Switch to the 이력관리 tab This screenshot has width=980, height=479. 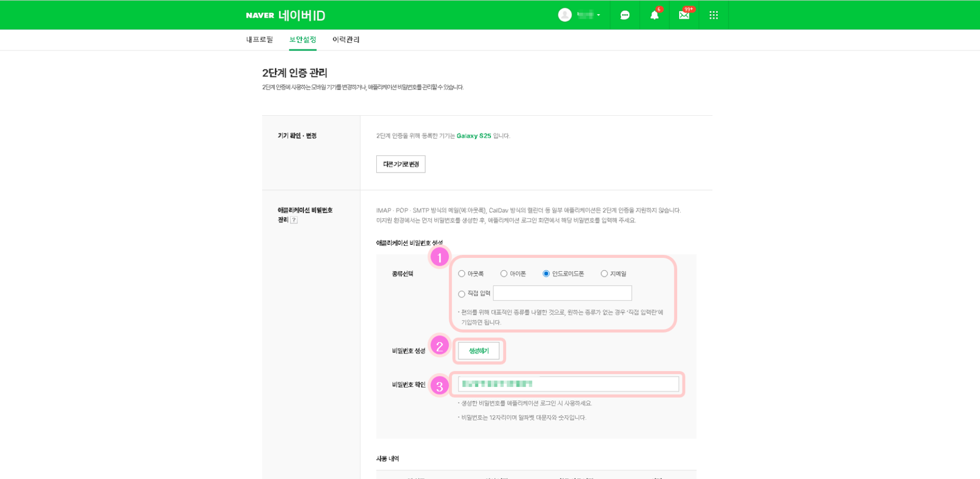[x=346, y=39]
